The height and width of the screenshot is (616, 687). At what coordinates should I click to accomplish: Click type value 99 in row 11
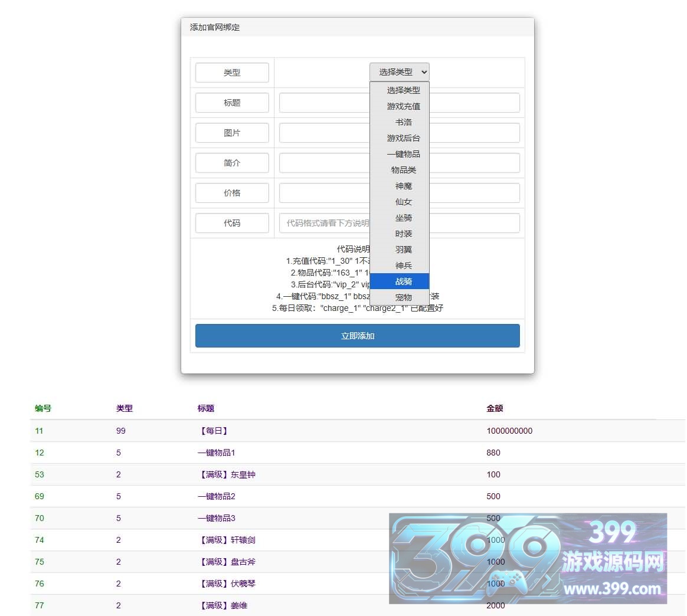[x=121, y=431]
